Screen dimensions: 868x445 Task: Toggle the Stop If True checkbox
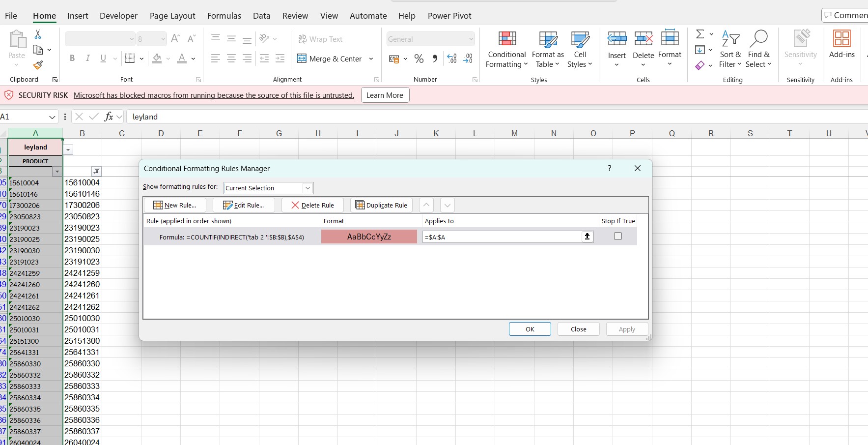618,236
